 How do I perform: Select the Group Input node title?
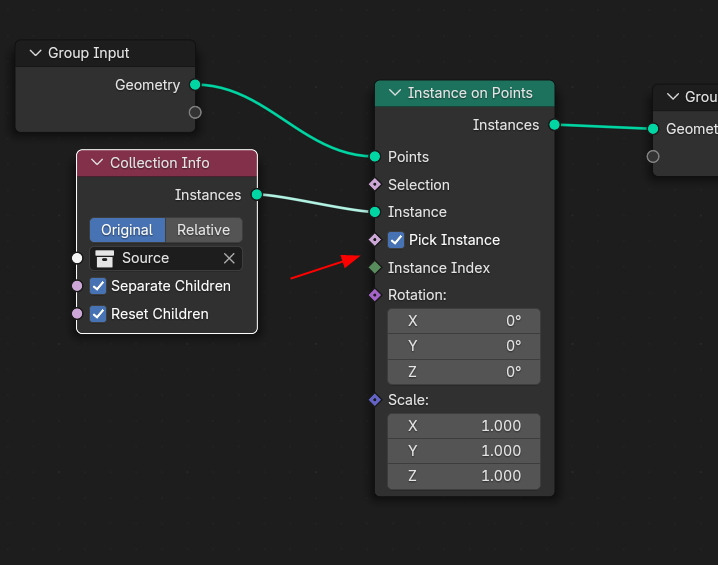pyautogui.click(x=88, y=53)
